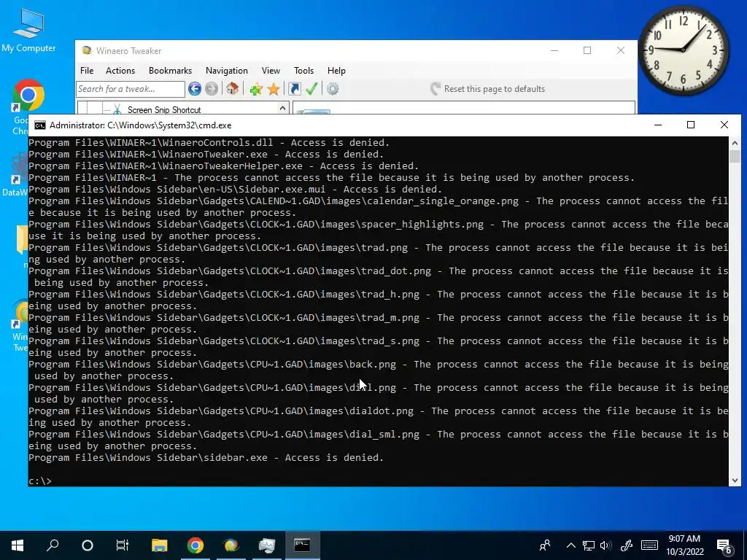Minimize the cmd.exe window

point(658,125)
